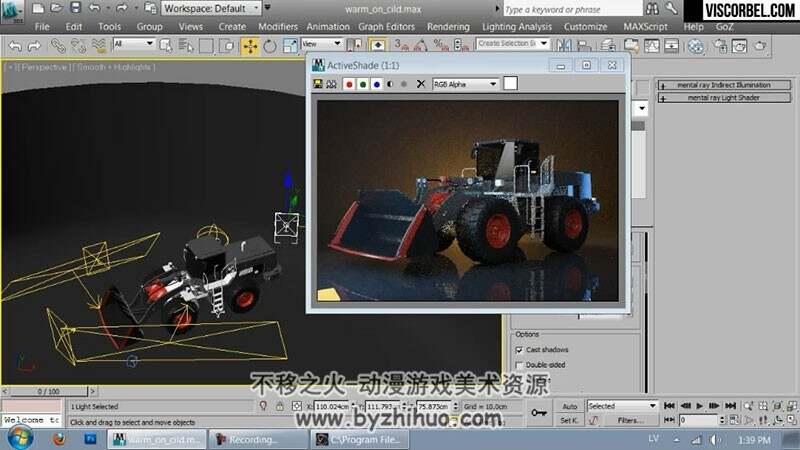This screenshot has height=450, width=800.
Task: Open the Modifiers menu
Action: 278,27
